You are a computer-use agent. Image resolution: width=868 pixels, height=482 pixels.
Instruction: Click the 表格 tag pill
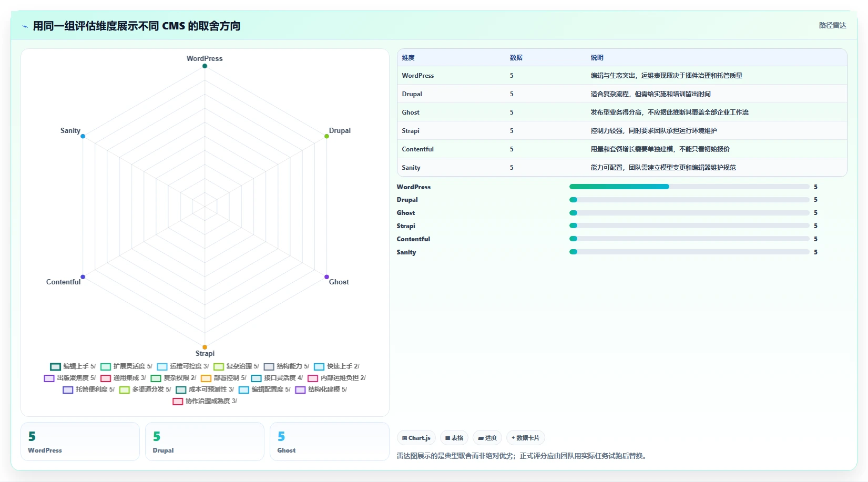[454, 438]
